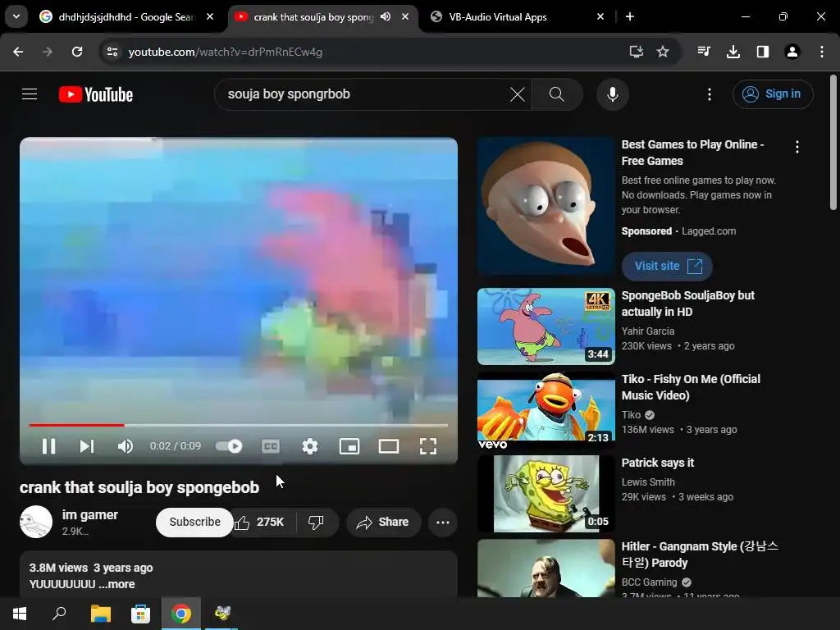Screen dimensions: 840x630
Task: Close the Google Search tab
Action: 210,16
